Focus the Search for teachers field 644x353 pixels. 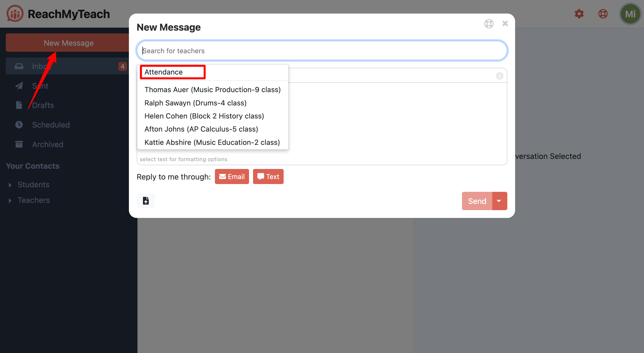point(322,51)
